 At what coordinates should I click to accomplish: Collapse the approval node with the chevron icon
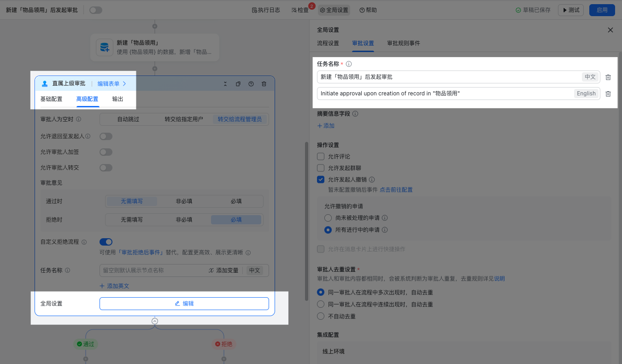click(x=225, y=84)
